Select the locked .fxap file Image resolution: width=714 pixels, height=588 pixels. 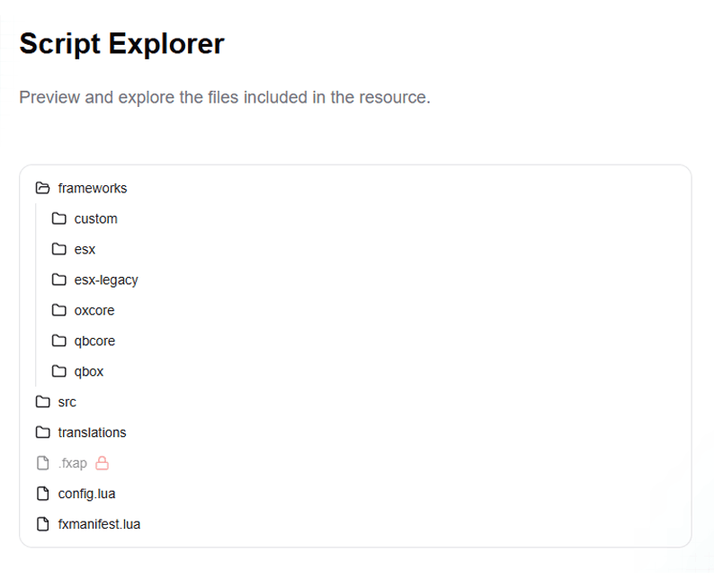click(x=73, y=463)
